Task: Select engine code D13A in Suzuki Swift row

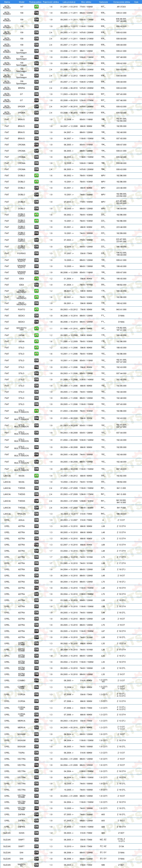Action: (121, 846)
